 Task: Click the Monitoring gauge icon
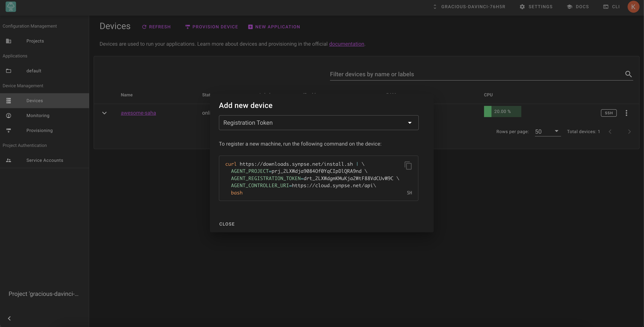(9, 116)
